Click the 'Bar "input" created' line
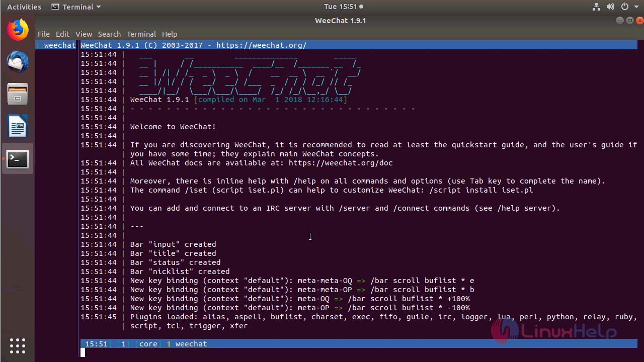The image size is (644, 362). pyautogui.click(x=173, y=244)
